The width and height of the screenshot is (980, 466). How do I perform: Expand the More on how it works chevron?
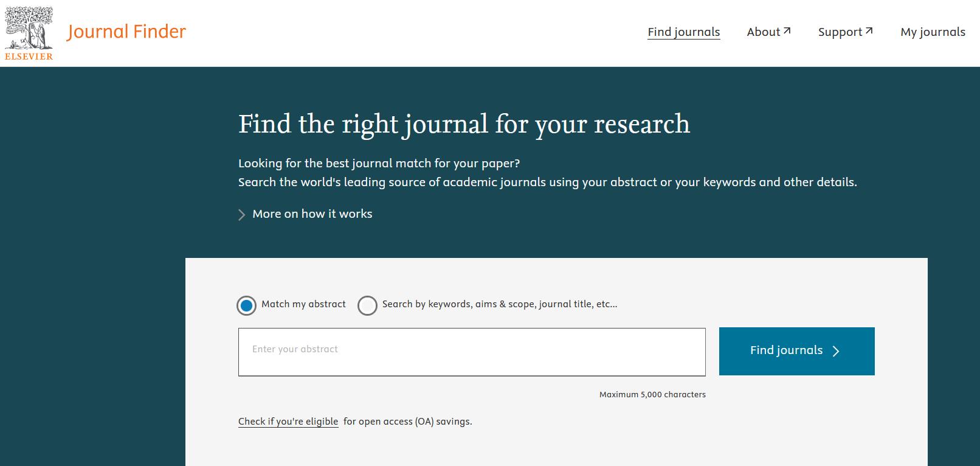coord(241,215)
